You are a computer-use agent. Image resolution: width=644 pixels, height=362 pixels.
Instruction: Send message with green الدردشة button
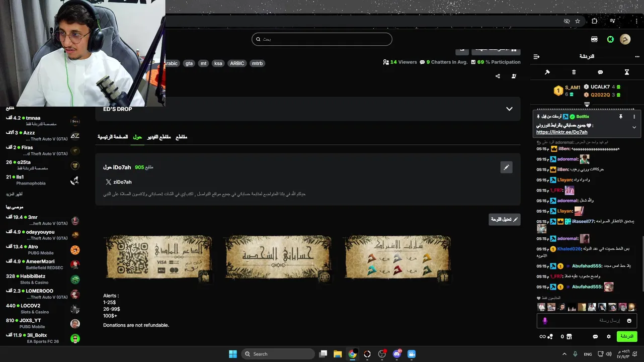(627, 336)
